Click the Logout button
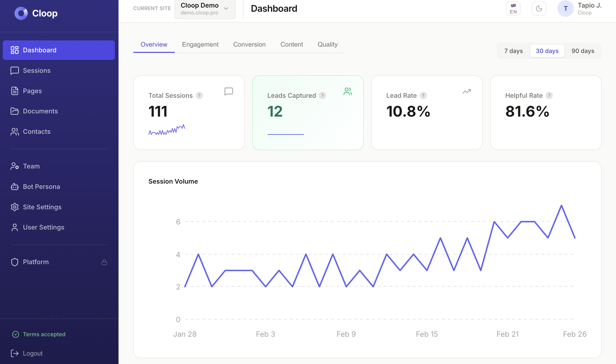This screenshot has height=364, width=616. click(33, 353)
